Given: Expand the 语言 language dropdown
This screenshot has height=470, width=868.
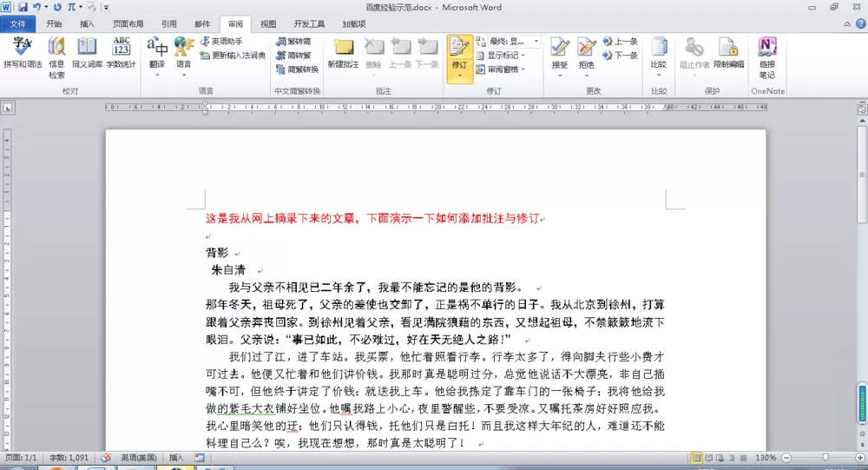Looking at the screenshot, I should click(184, 75).
